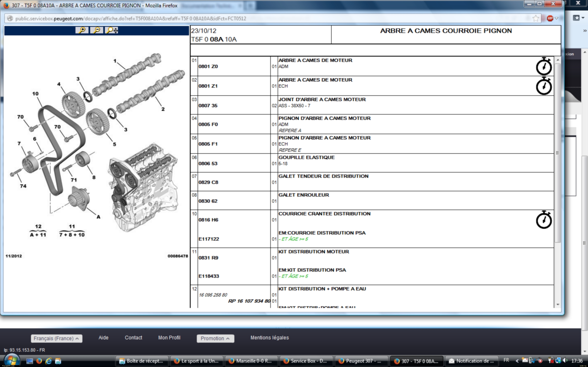Expand the Français (France) language dropdown

coord(56,338)
